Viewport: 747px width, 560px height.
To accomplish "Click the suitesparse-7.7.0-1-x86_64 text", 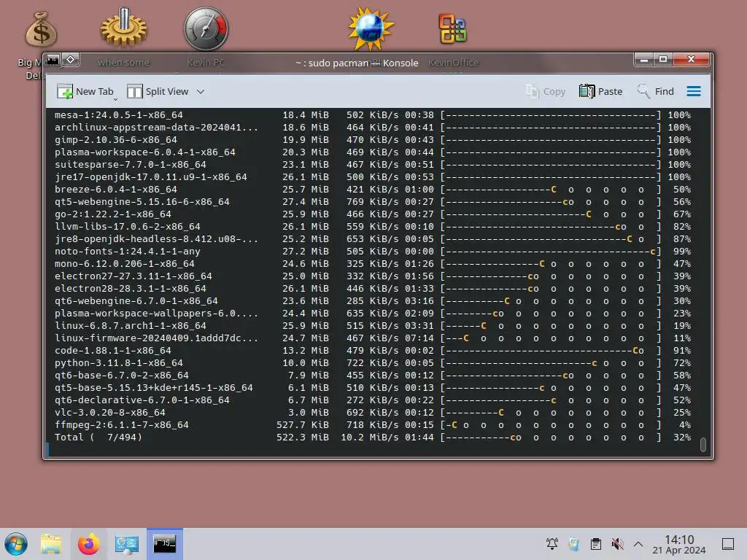I will click(x=131, y=164).
